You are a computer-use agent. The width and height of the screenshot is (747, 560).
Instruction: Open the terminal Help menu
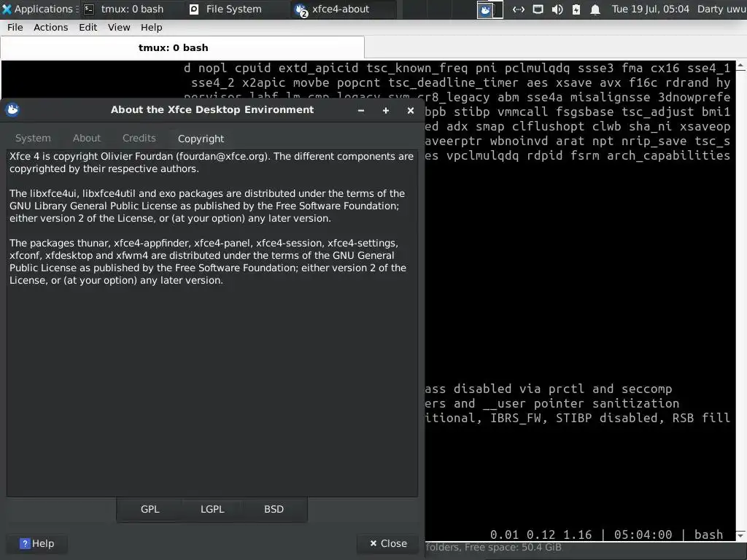[151, 27]
